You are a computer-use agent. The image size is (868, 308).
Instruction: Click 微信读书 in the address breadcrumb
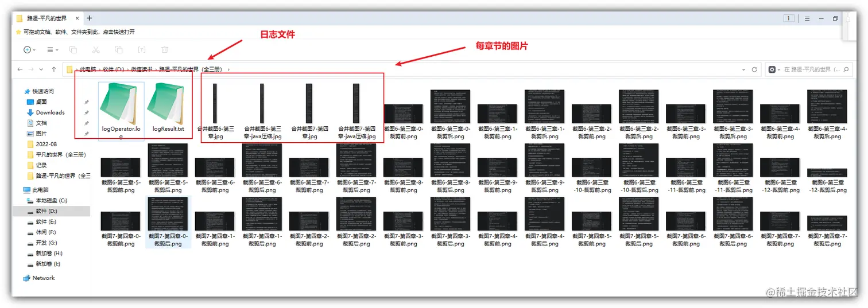(x=141, y=69)
